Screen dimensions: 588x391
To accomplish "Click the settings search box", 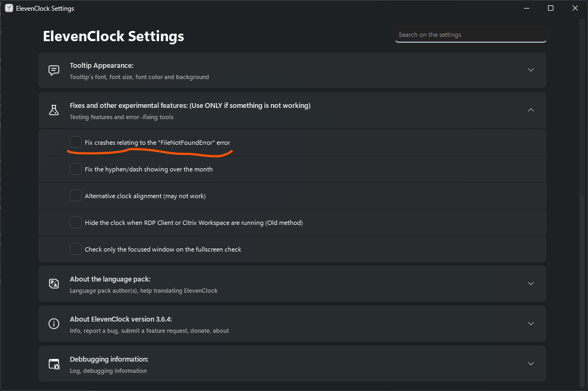I will tap(471, 34).
